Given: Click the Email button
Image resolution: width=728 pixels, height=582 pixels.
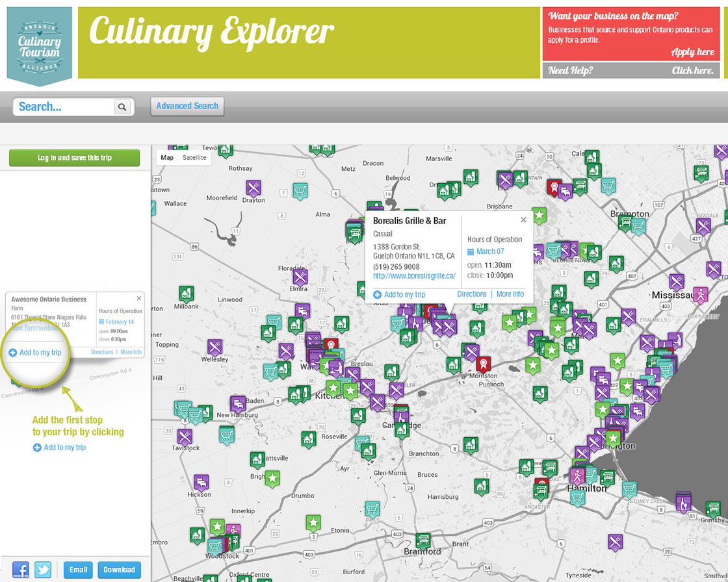Looking at the screenshot, I should (78, 570).
